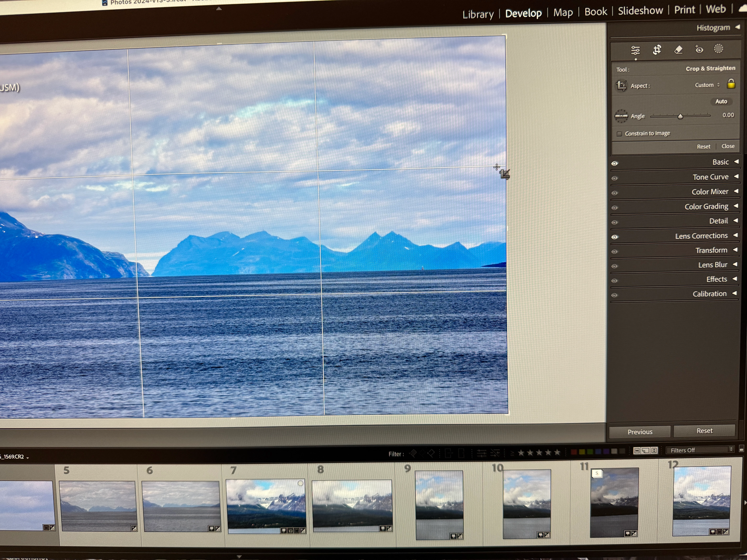Select the Straighten level tool icon
747x560 pixels.
pos(621,116)
